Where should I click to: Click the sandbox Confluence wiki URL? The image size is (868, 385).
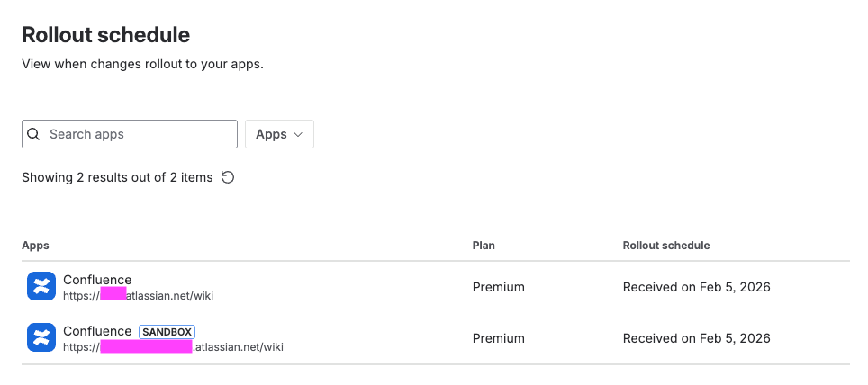pos(173,345)
